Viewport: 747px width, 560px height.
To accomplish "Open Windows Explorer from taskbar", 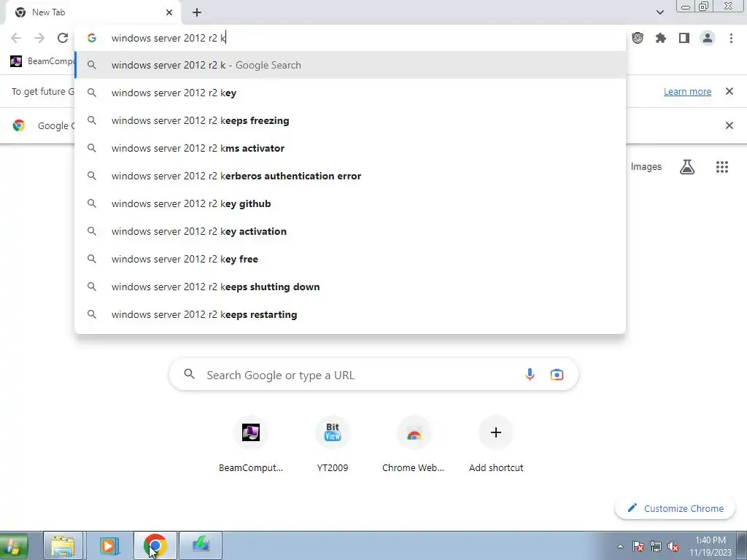I will [x=63, y=545].
